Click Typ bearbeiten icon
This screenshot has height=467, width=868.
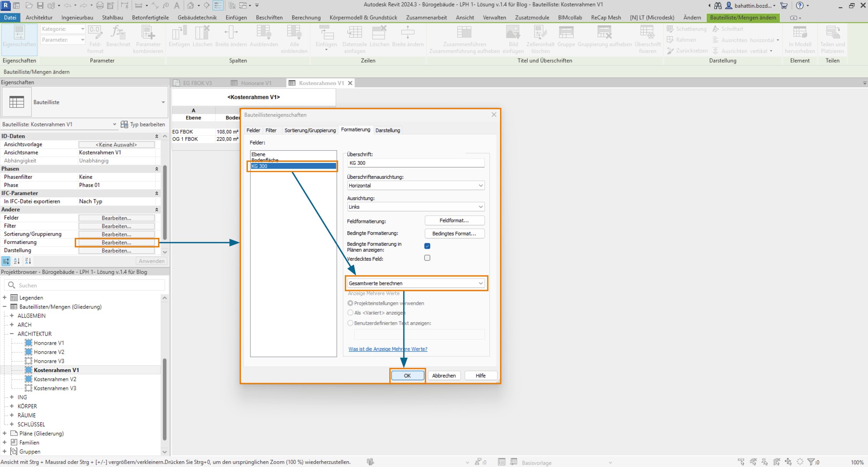(124, 124)
